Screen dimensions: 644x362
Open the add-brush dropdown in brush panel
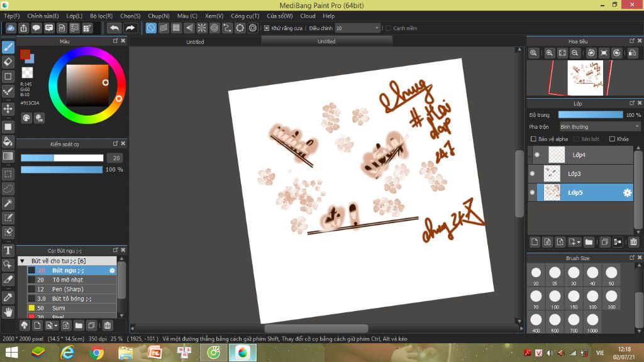pyautogui.click(x=52, y=326)
